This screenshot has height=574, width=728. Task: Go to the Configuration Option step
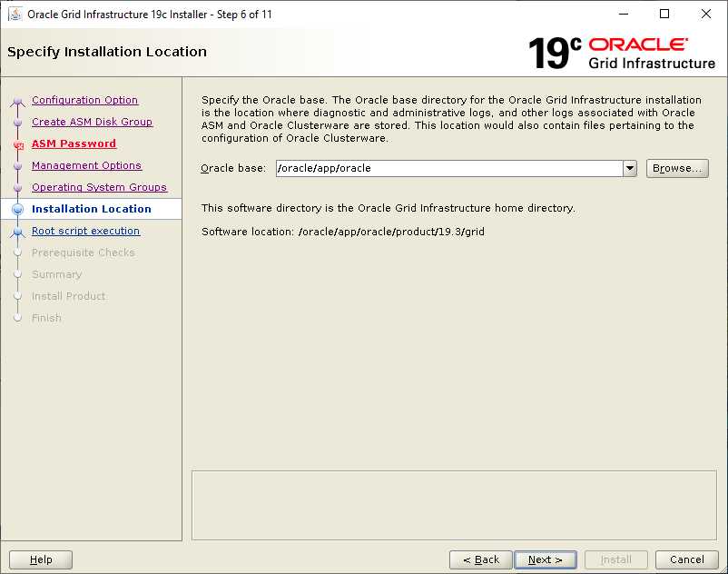click(84, 100)
